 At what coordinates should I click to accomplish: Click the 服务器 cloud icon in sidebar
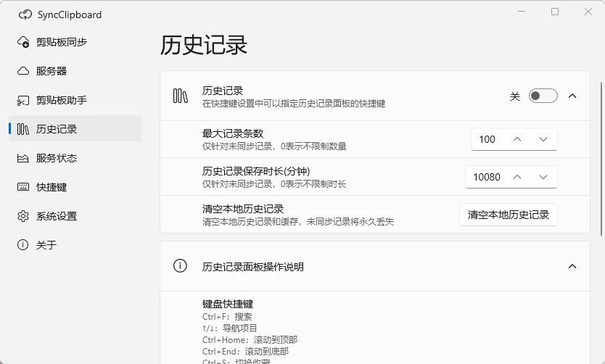23,71
